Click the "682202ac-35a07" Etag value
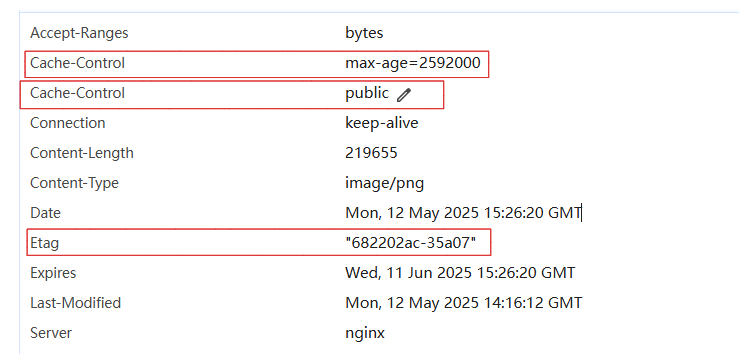 411,243
